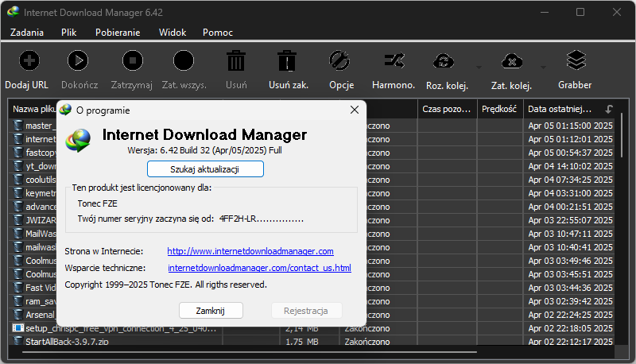Click the Szukaj aktualizacji button

[x=205, y=169]
